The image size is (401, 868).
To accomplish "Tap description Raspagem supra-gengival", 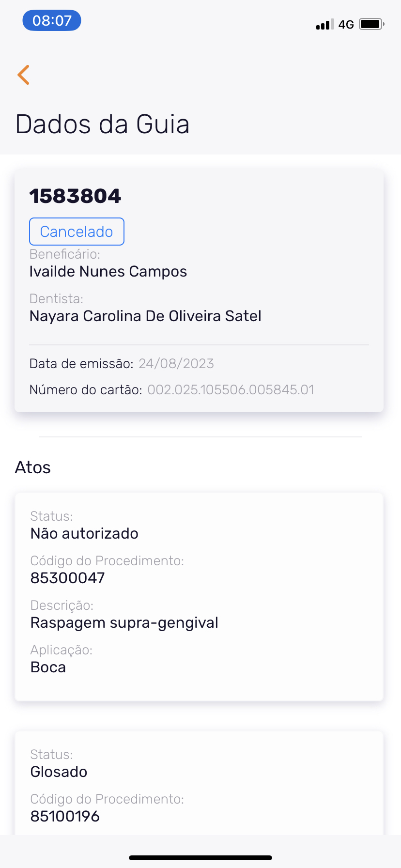I will (x=124, y=622).
